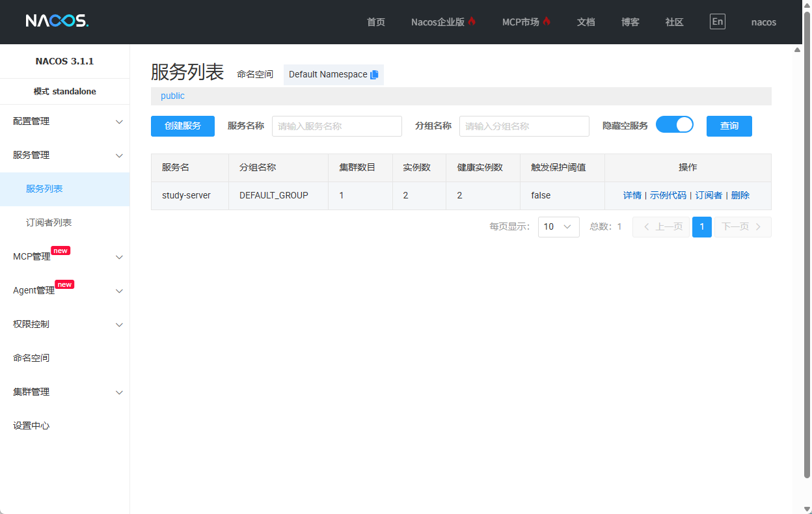Click the fire icon beside Nacos企业版

472,21
